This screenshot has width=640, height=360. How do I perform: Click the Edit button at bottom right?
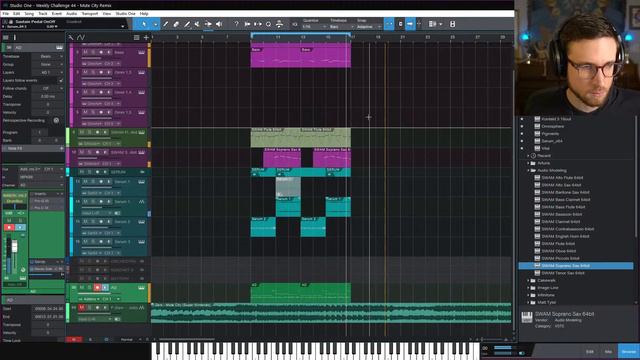point(590,351)
